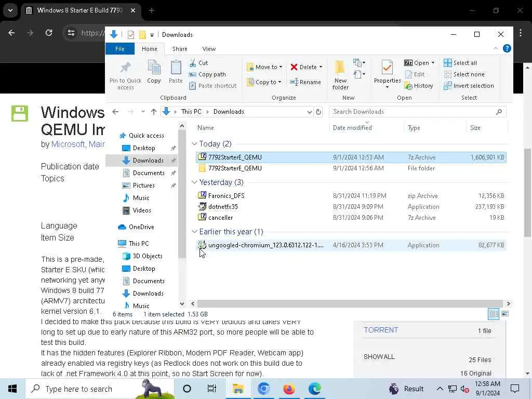The width and height of the screenshot is (532, 399).
Task: Switch to Details view layout icon
Action: pos(494,314)
